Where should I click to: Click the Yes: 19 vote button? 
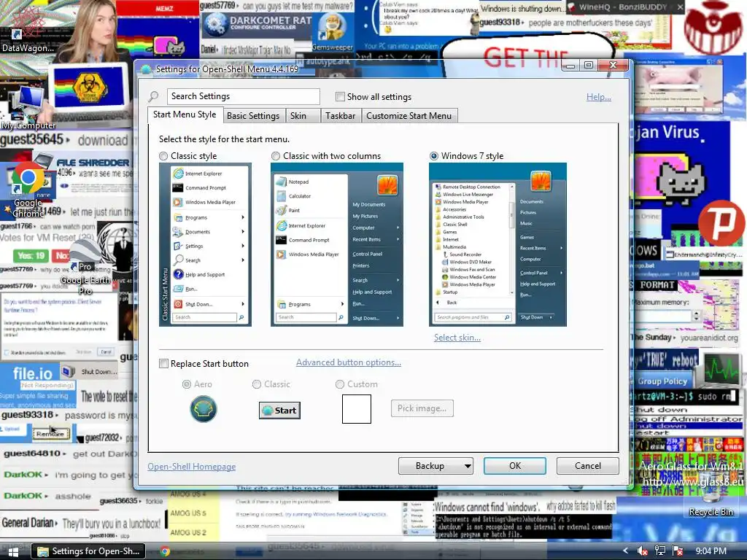pyautogui.click(x=31, y=256)
